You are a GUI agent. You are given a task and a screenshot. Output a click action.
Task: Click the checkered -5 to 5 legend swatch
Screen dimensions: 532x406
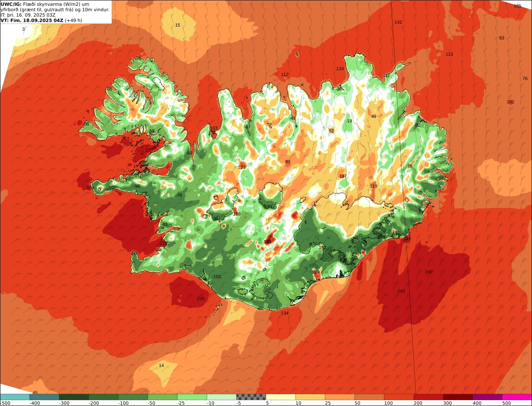[251, 397]
